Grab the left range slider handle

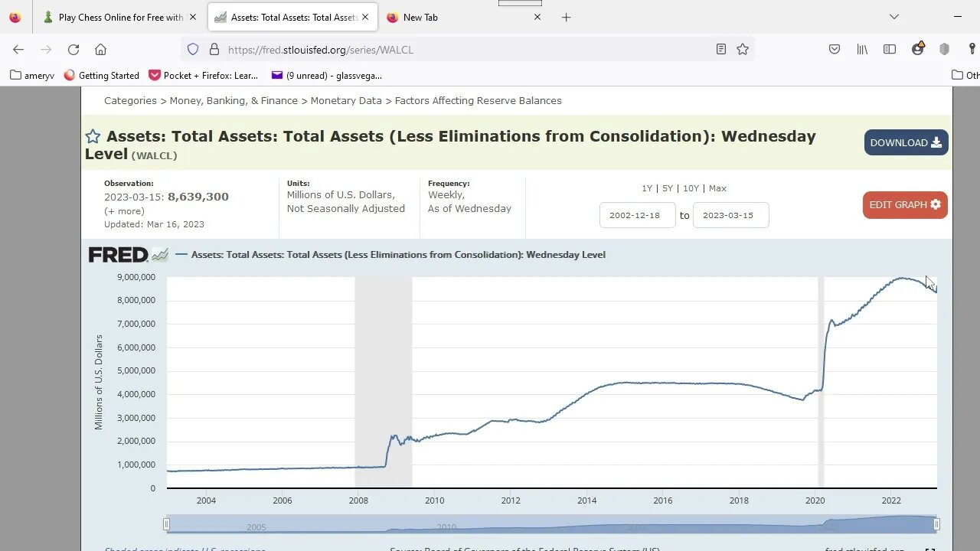[x=166, y=524]
